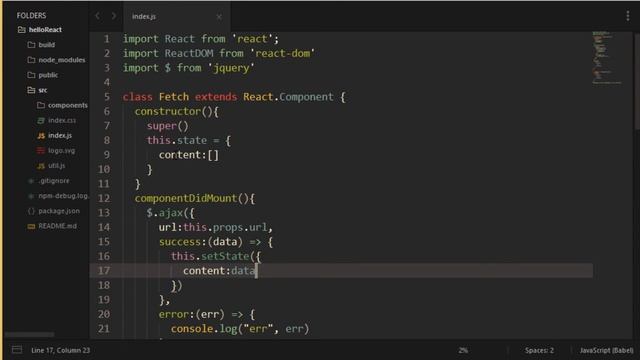Open node_modules folder in sidebar
The image size is (640, 360).
click(x=62, y=60)
